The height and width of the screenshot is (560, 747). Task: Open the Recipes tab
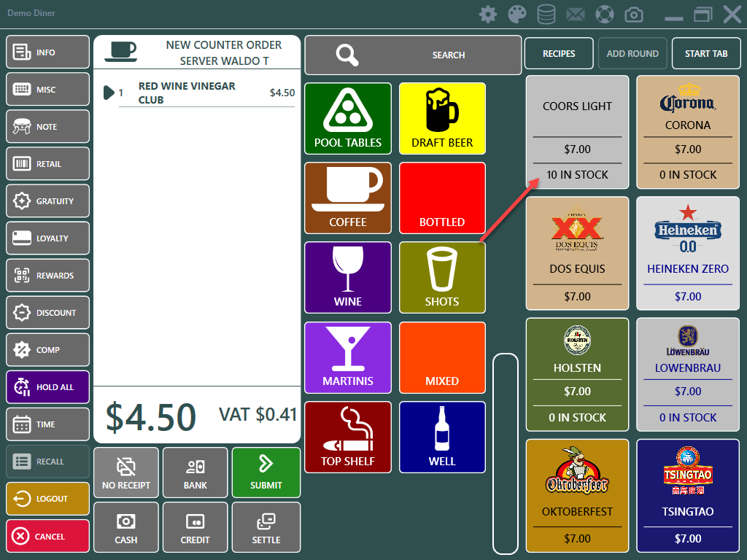point(559,53)
